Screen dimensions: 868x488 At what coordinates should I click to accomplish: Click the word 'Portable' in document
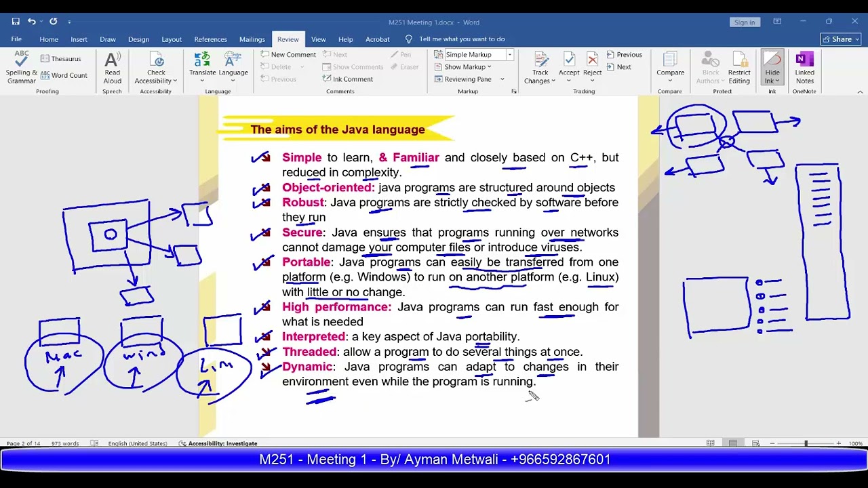[307, 262]
